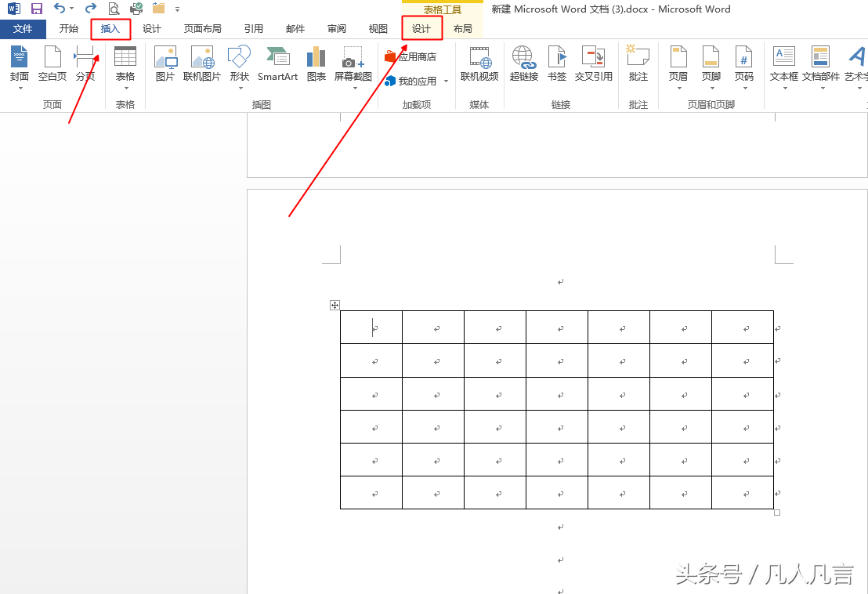Switch to the Page Layout (页面布局) tab
Screen dimensions: 868x594
pyautogui.click(x=203, y=29)
